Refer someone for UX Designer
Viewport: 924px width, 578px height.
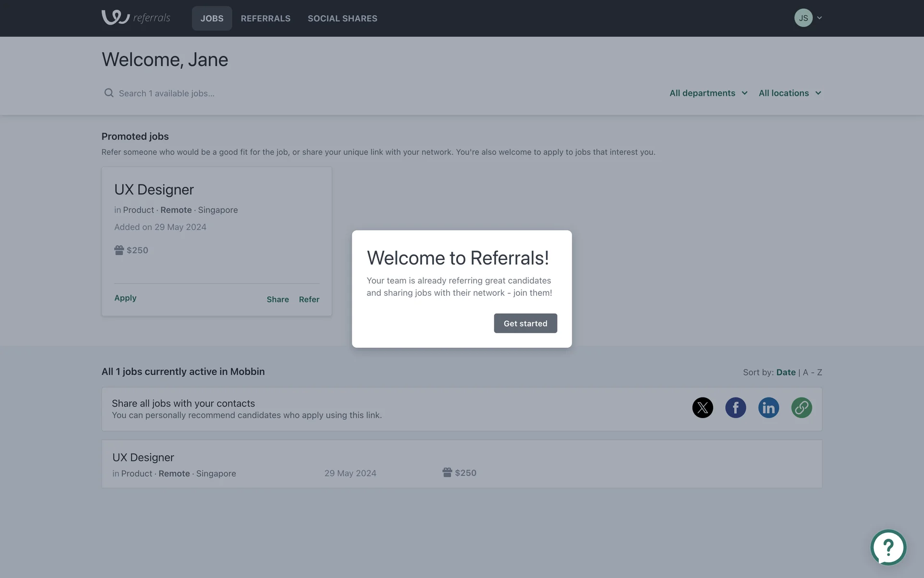(x=309, y=300)
